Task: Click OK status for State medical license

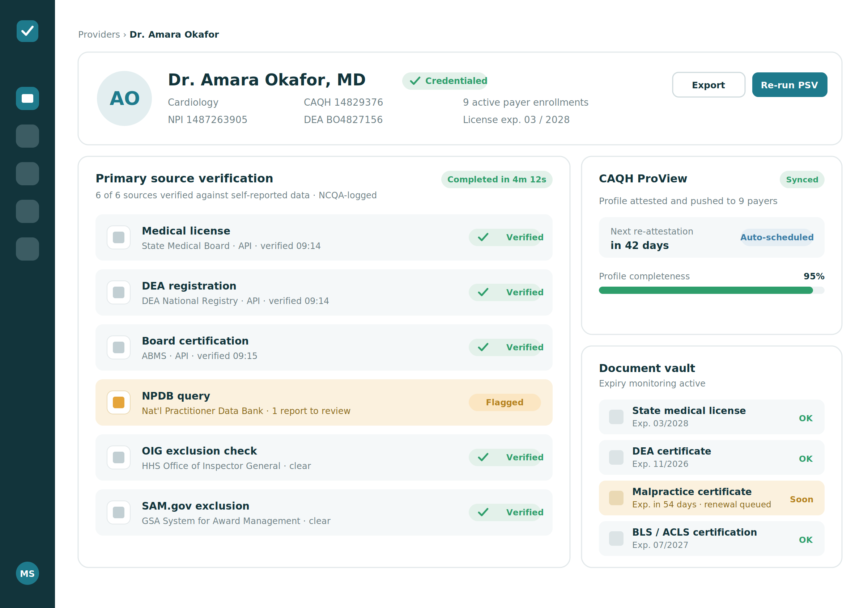Action: click(806, 418)
